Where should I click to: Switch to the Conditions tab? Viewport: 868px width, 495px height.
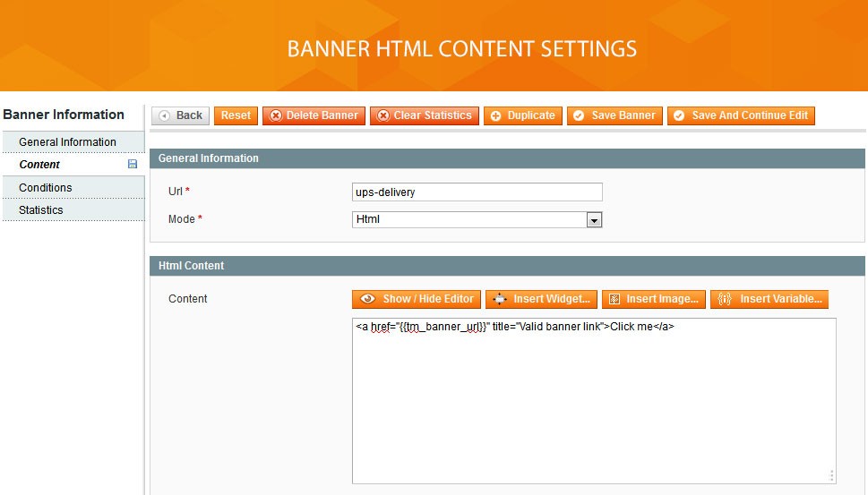(x=46, y=188)
